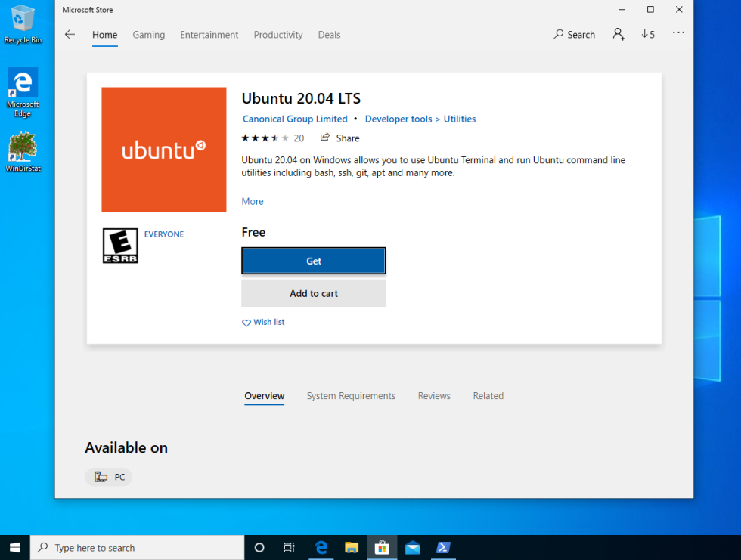Open Search in Microsoft Store
741x560 pixels.
pyautogui.click(x=574, y=34)
